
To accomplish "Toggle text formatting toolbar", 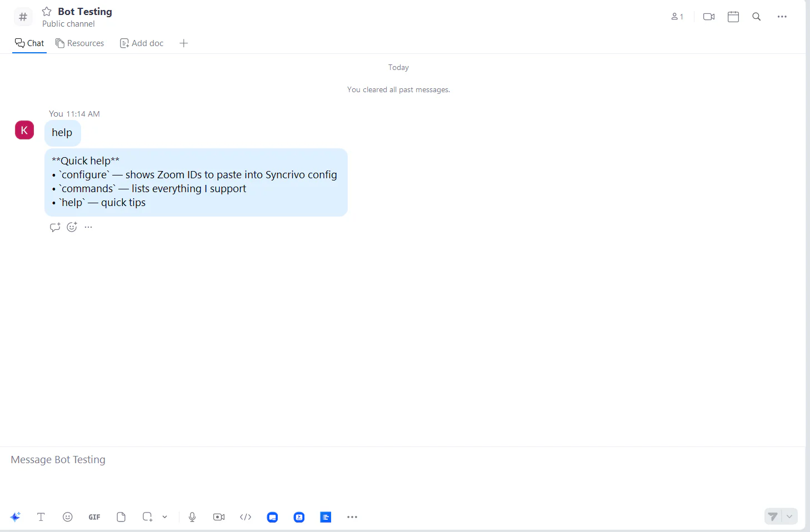I will coord(41,517).
